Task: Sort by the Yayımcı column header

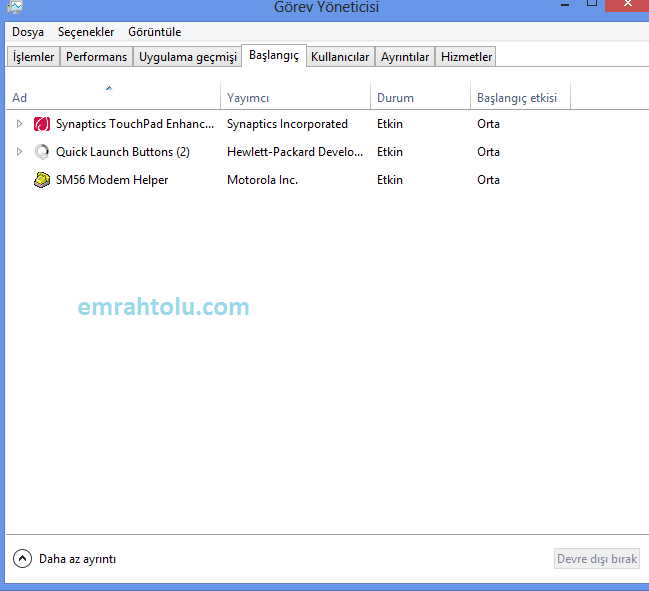Action: coord(296,96)
